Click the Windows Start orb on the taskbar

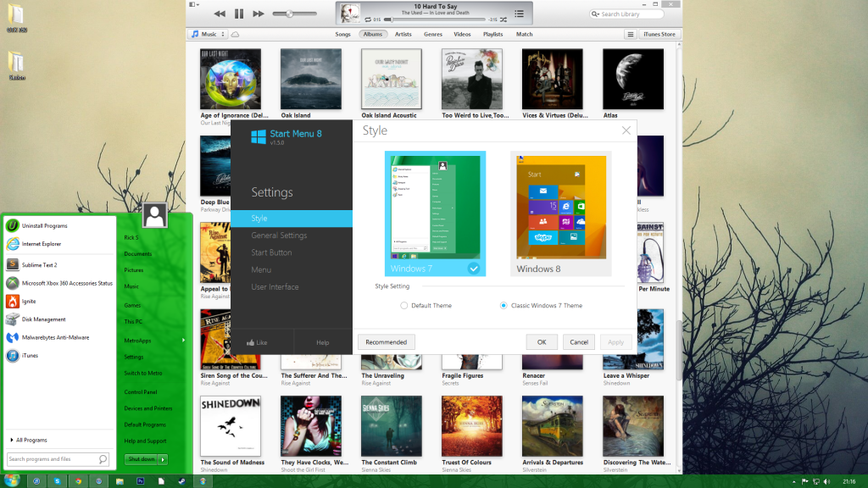pos(12,481)
